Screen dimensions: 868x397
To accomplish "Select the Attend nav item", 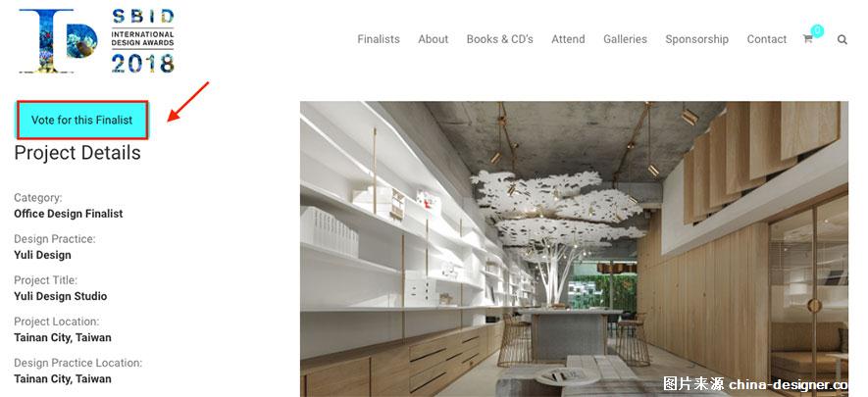I will [568, 39].
